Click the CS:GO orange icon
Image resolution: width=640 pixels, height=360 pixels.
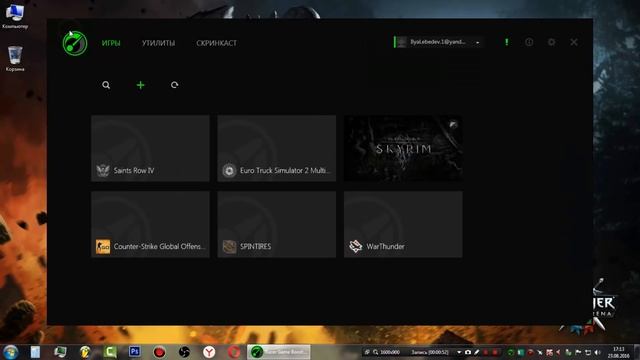[x=103, y=247]
